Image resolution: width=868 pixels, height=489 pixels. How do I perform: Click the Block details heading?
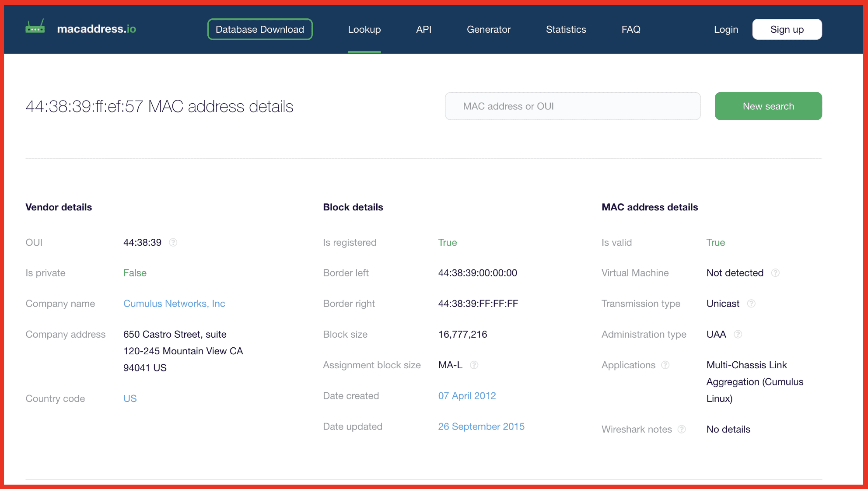(x=353, y=207)
